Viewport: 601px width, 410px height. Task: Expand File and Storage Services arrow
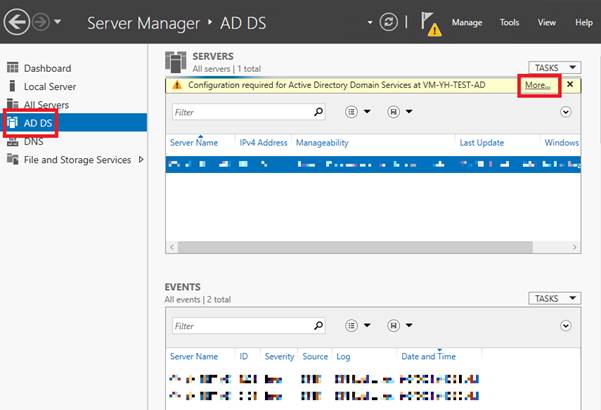[x=141, y=159]
